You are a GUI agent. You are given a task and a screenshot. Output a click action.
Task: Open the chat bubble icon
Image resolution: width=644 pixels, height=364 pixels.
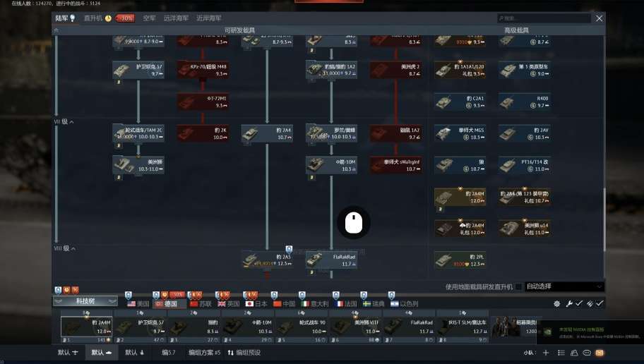[587, 353]
